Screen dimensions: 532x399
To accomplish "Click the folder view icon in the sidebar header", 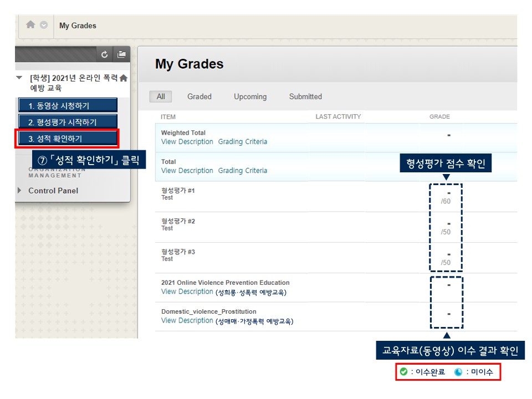I will pos(121,54).
